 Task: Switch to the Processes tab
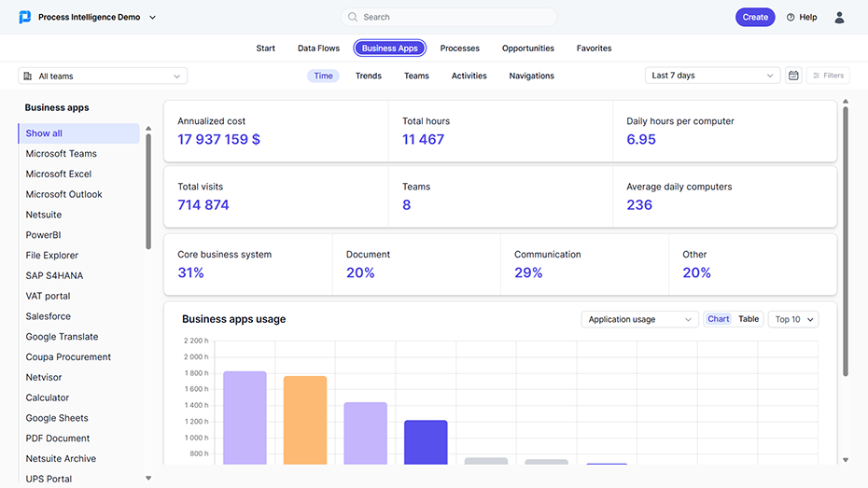click(459, 49)
